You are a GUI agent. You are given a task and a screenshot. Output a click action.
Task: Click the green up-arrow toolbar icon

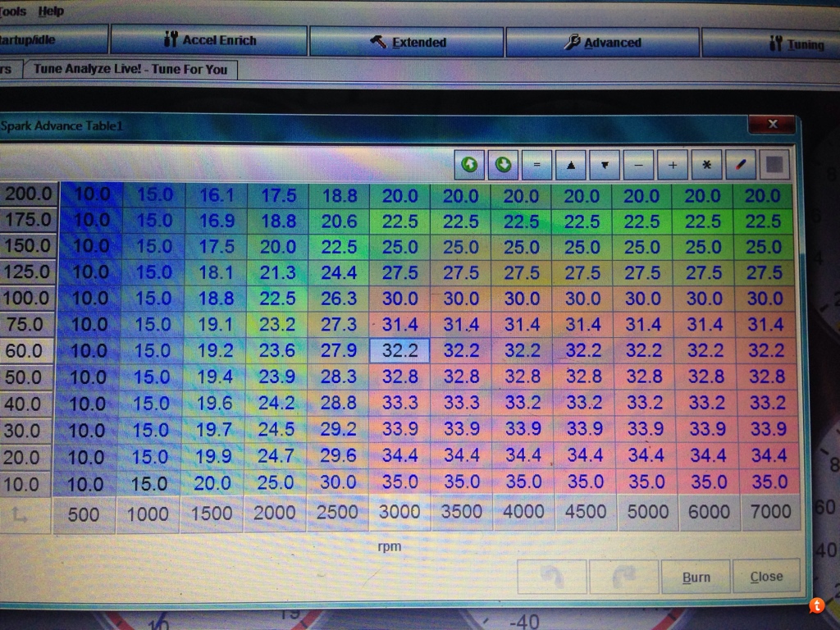point(470,164)
